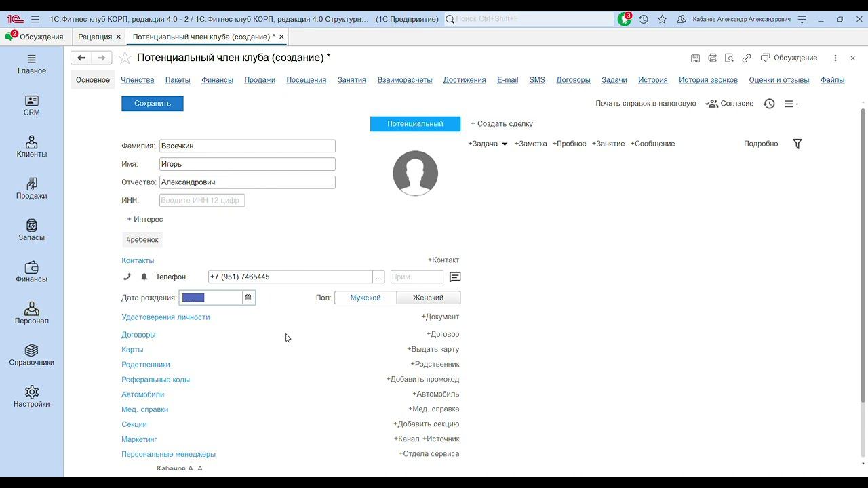Open the Согласие button
Screen dimensions: 868x488
click(x=730, y=104)
